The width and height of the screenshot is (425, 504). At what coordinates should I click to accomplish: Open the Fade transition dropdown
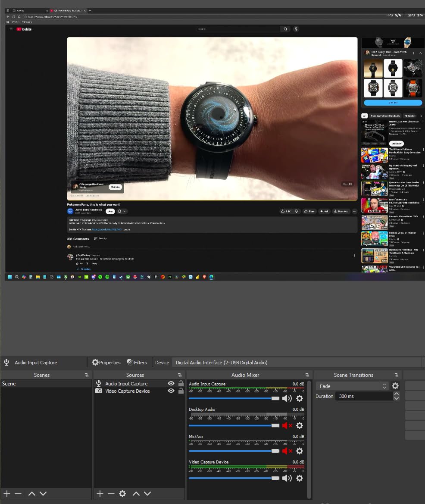point(353,386)
